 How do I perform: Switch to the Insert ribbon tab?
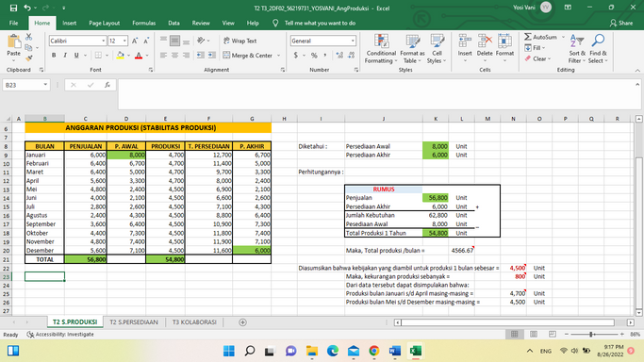[x=70, y=23]
